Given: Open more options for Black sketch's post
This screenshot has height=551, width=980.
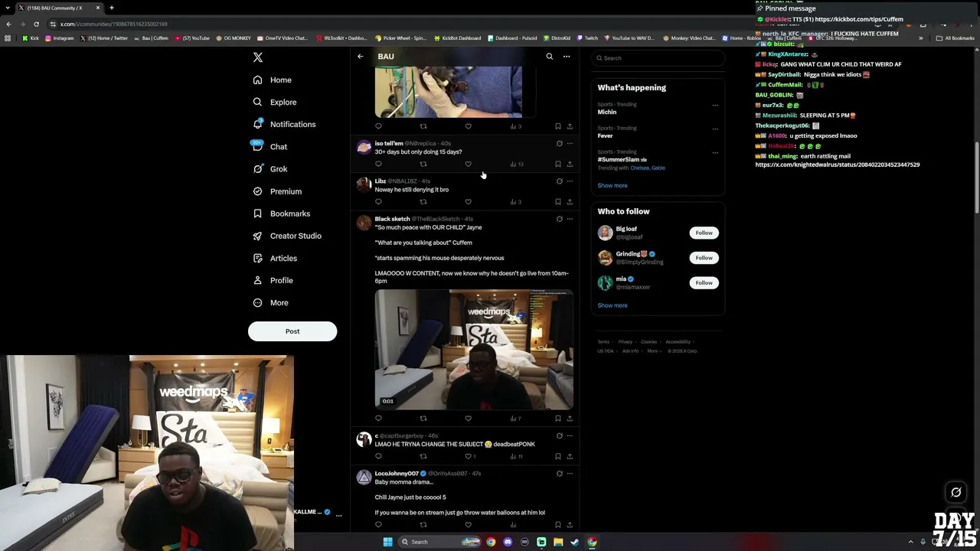Looking at the screenshot, I should 570,219.
